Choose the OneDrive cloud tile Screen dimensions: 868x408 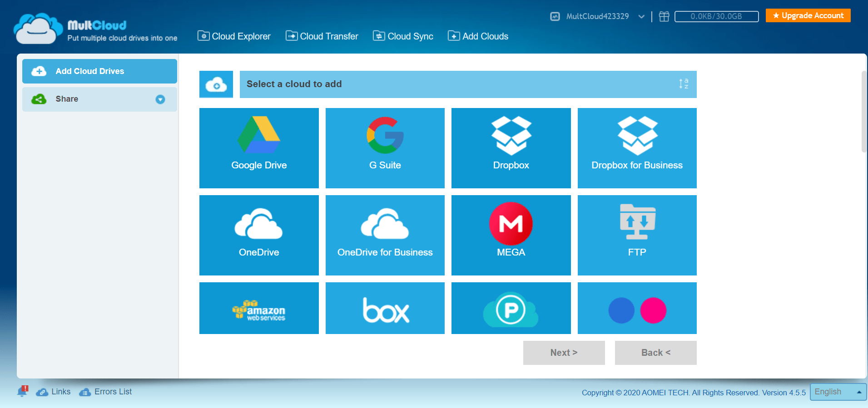click(x=259, y=235)
